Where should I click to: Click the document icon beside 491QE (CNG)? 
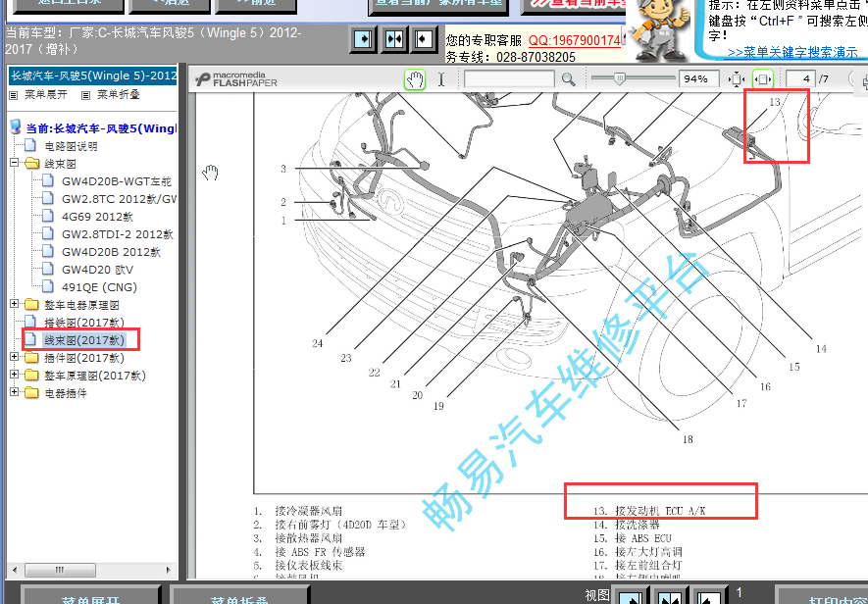48,286
